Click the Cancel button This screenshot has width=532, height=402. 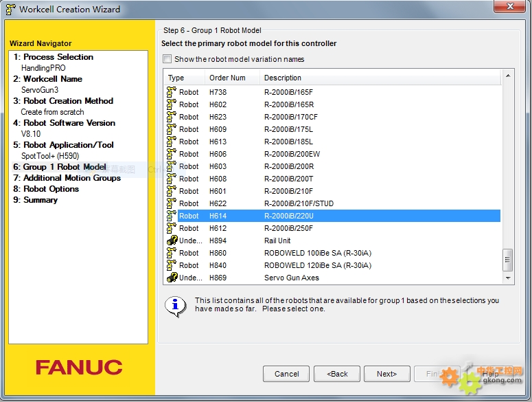pos(286,374)
